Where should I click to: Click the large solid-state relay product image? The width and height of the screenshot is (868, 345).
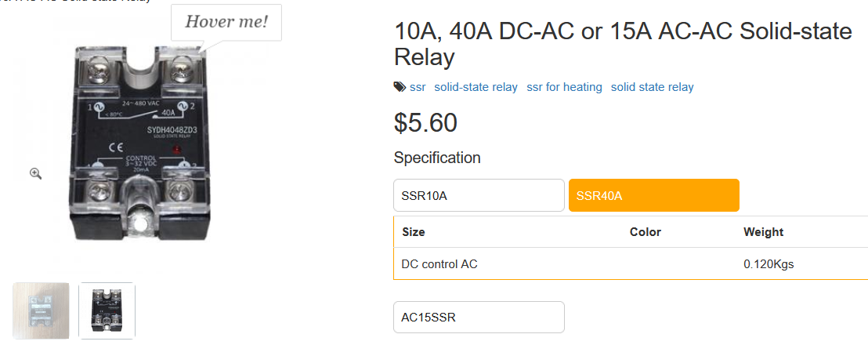(x=139, y=145)
